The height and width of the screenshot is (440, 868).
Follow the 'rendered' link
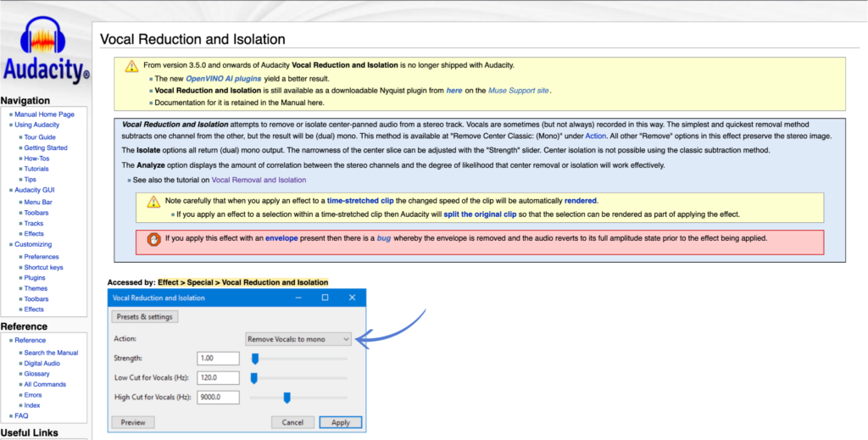(580, 201)
